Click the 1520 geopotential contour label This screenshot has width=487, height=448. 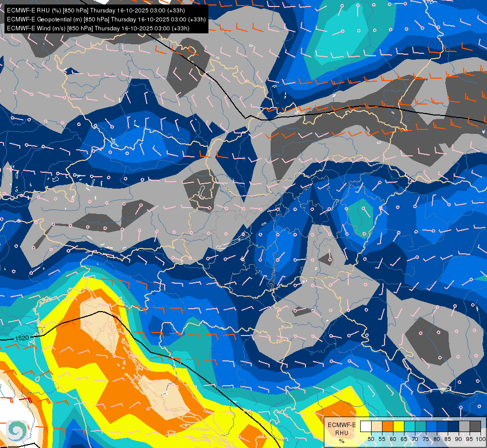click(x=22, y=338)
